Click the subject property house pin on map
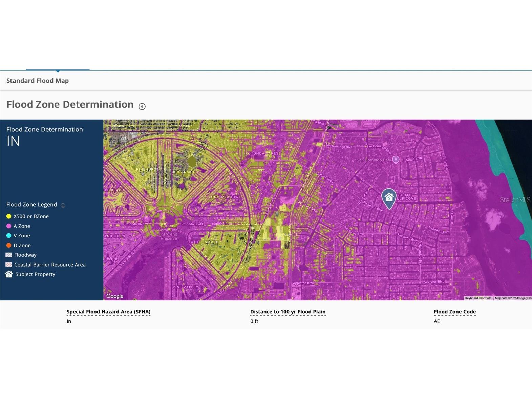The width and height of the screenshot is (532, 399). (389, 198)
